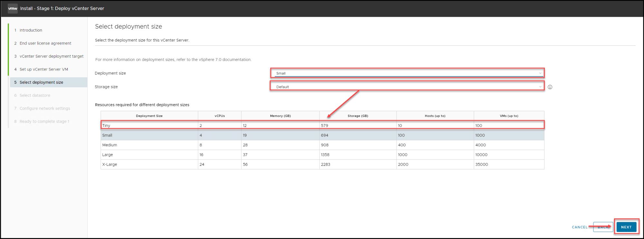The image size is (644, 239).
Task: Click the VMs (up to) column header
Action: (509, 116)
